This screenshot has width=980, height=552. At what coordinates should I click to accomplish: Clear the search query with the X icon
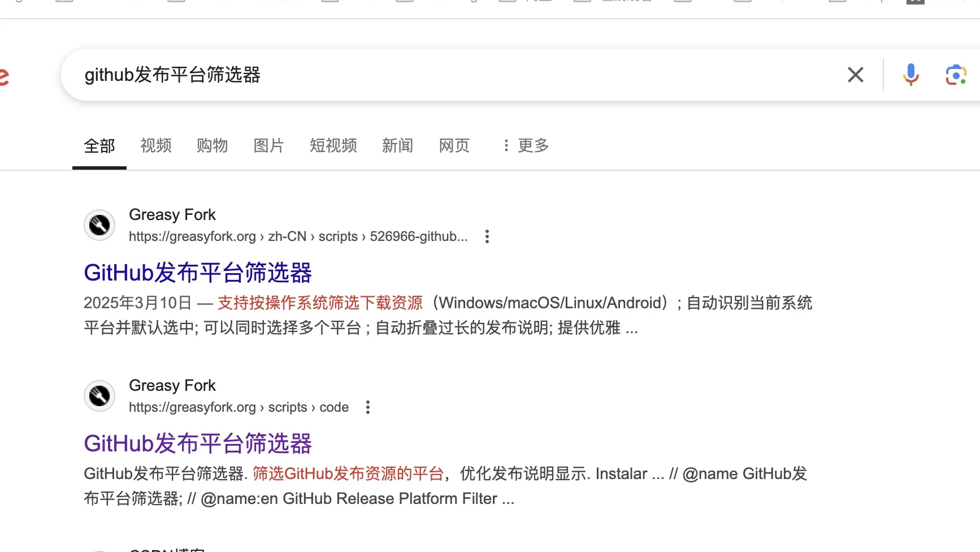[855, 74]
